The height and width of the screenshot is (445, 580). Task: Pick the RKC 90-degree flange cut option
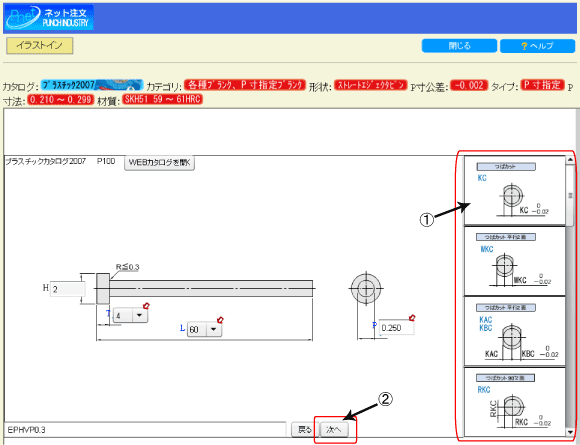(x=515, y=402)
